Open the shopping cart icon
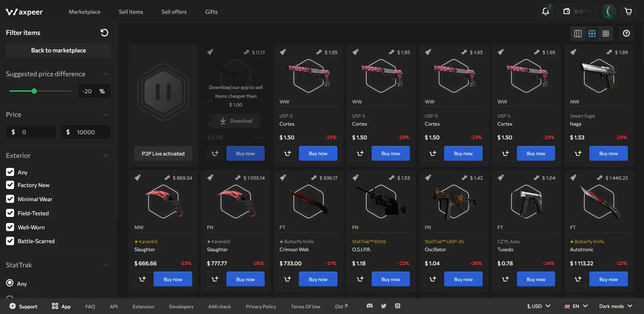 coord(628,11)
